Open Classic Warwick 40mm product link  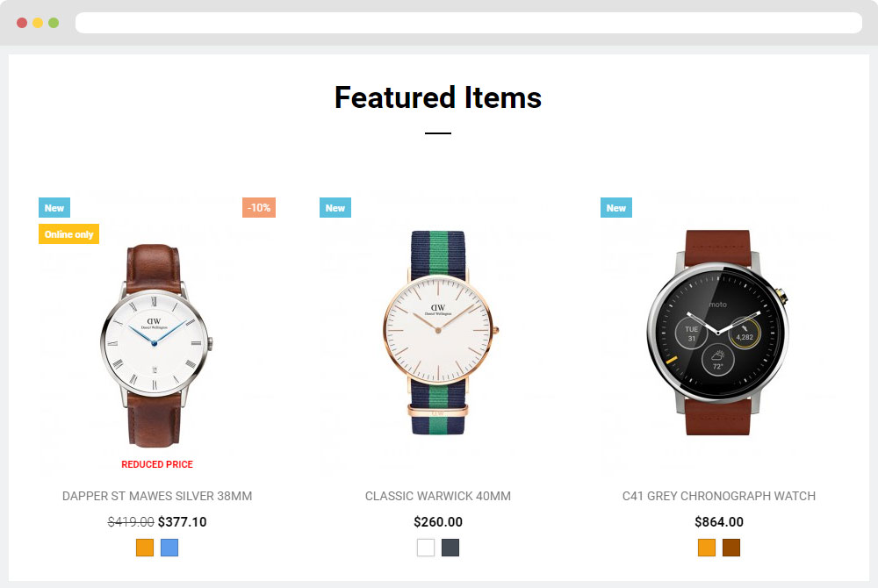coord(438,496)
